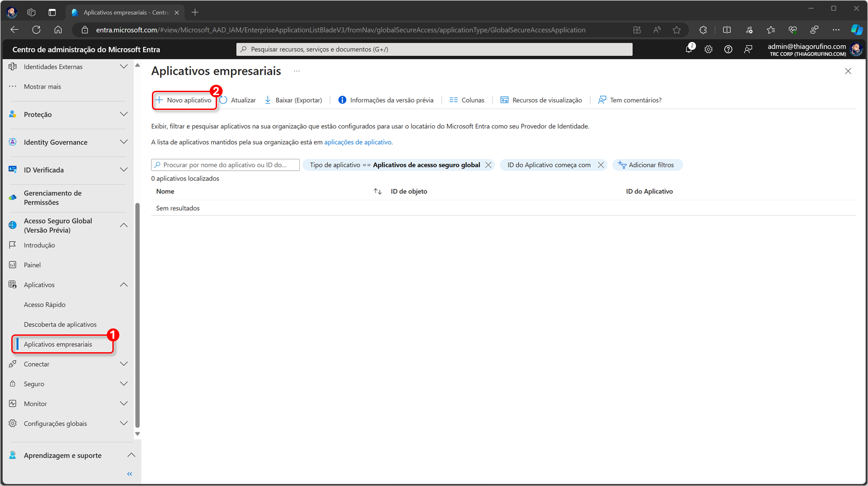Open a new browser tab
Image resolution: width=868 pixels, height=486 pixels.
[195, 12]
